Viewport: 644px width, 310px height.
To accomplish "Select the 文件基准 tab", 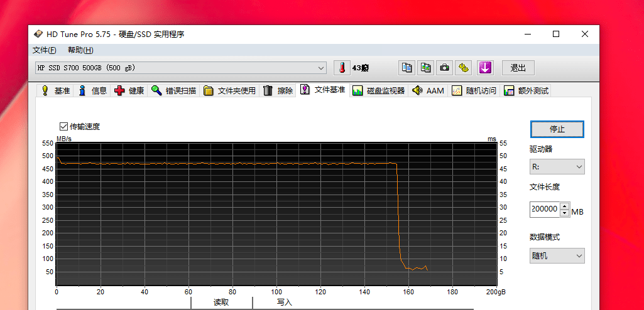I will [322, 90].
